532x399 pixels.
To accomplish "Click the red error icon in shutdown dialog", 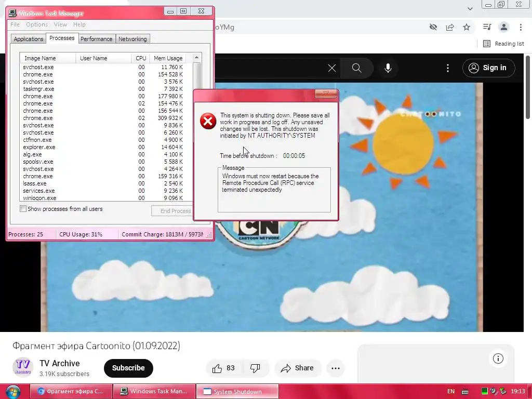I will point(208,121).
